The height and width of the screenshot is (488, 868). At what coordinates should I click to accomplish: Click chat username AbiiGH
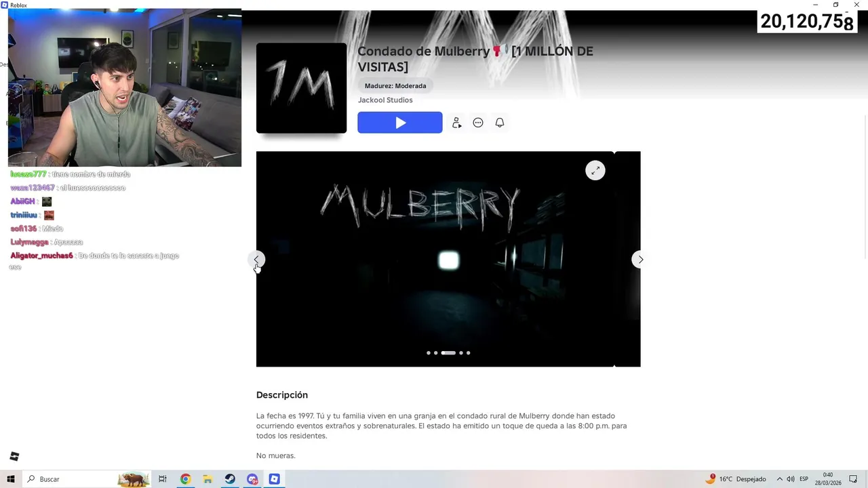(22, 201)
